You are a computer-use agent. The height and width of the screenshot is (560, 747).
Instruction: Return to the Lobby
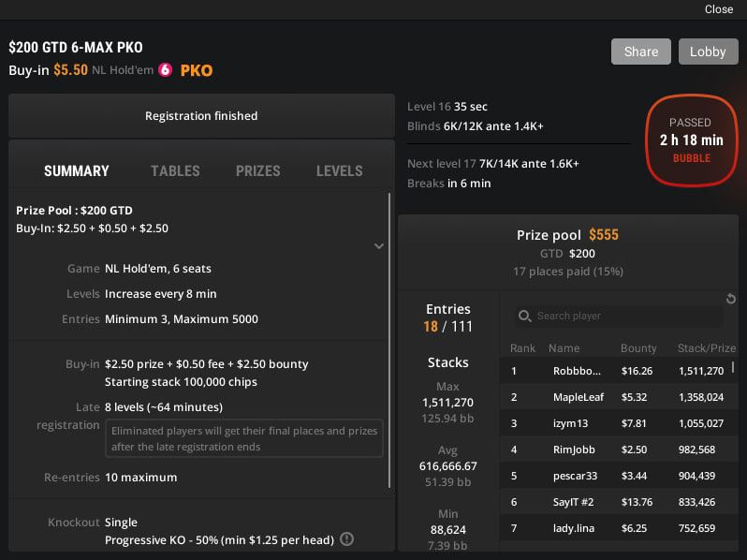[708, 52]
